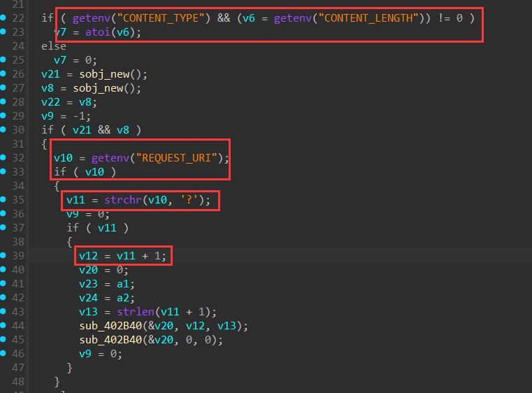Click "CONTENT_LENGTH" string literal

tap(371, 18)
